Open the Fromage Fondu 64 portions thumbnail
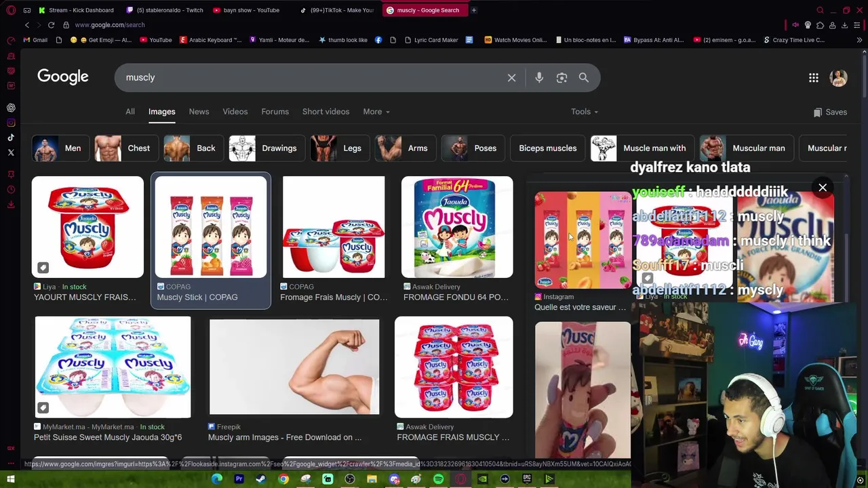This screenshot has width=868, height=488. pos(457,227)
